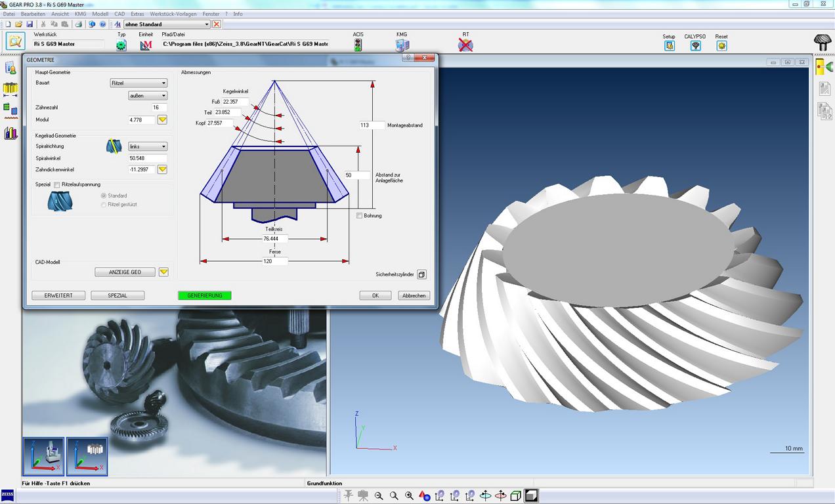Click the ZEISS logo in status bar
Viewport: 835px width, 504px height.
[8, 495]
